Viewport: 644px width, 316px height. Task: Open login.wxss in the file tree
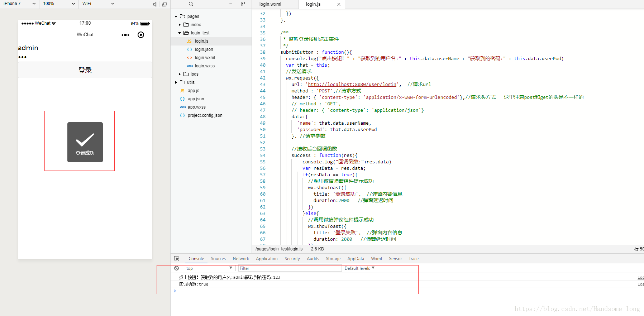coord(205,66)
